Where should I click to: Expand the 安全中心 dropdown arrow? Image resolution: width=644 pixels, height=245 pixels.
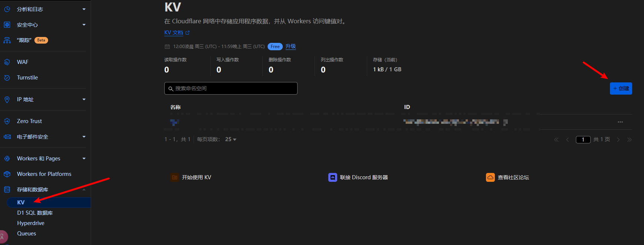[x=84, y=25]
